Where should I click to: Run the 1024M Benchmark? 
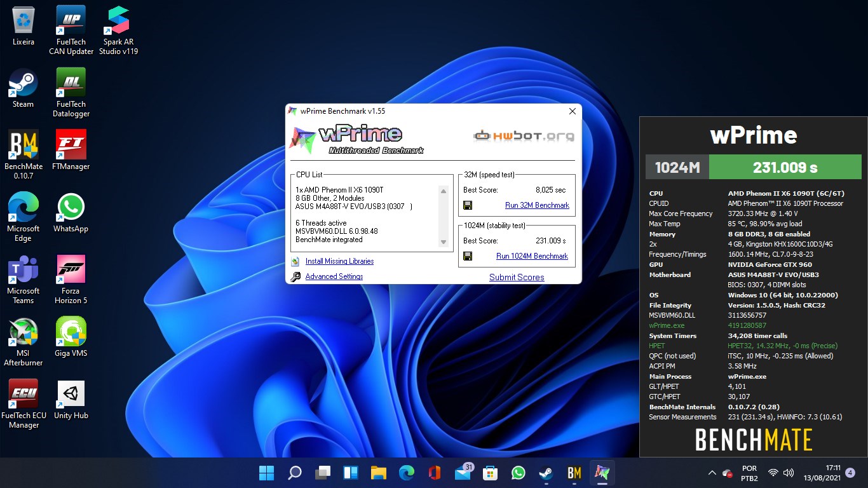532,256
